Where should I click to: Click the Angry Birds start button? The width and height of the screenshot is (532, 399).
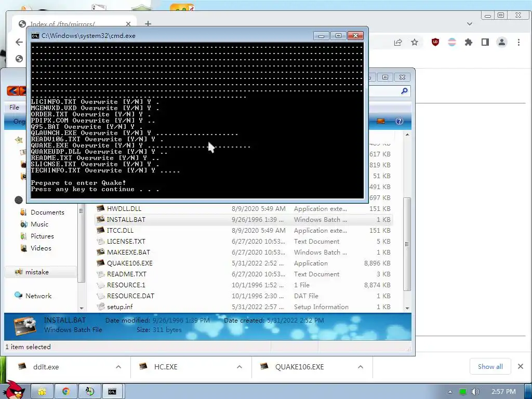click(15, 390)
